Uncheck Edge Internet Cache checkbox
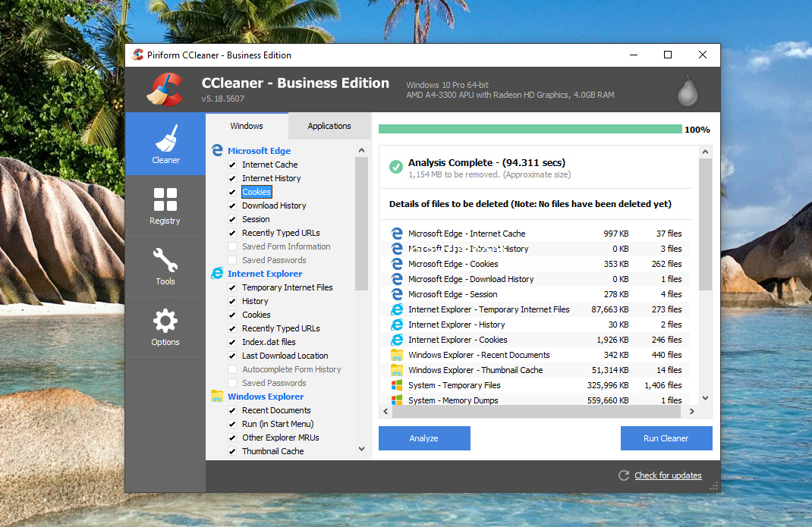The image size is (812, 527). coord(232,165)
